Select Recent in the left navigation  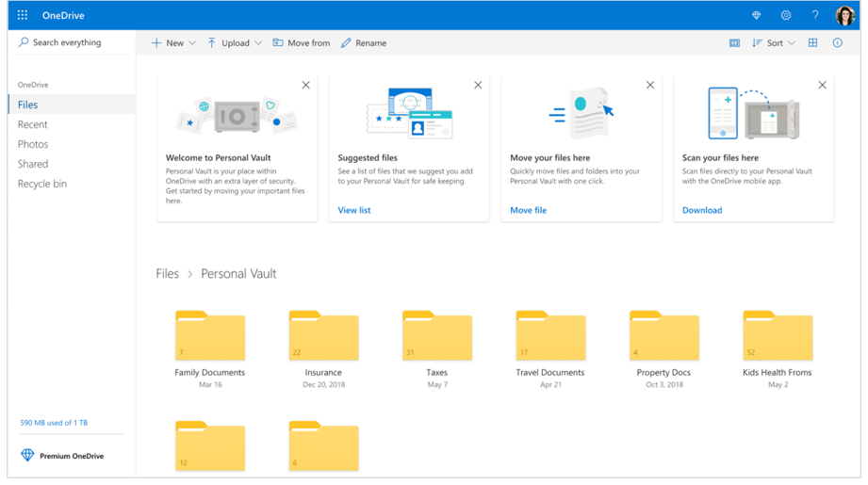[33, 124]
